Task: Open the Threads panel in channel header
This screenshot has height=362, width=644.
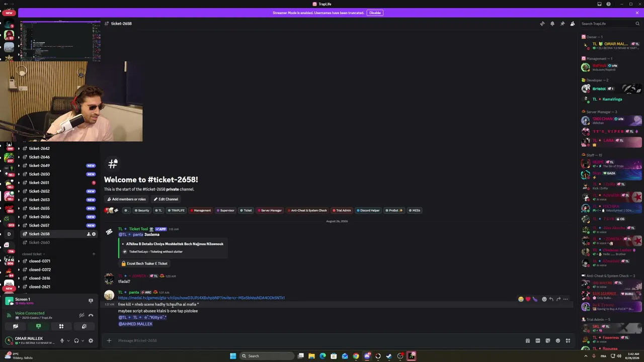Action: click(x=542, y=24)
